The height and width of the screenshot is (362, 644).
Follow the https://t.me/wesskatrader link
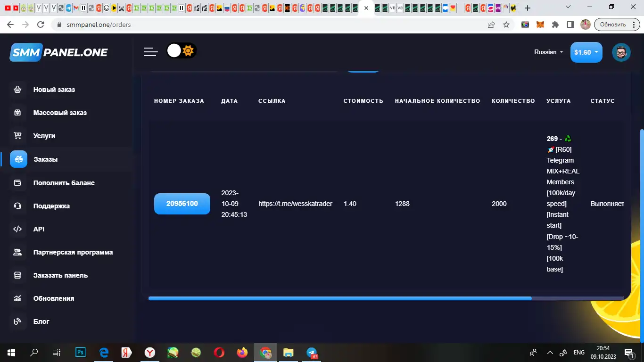(x=295, y=204)
